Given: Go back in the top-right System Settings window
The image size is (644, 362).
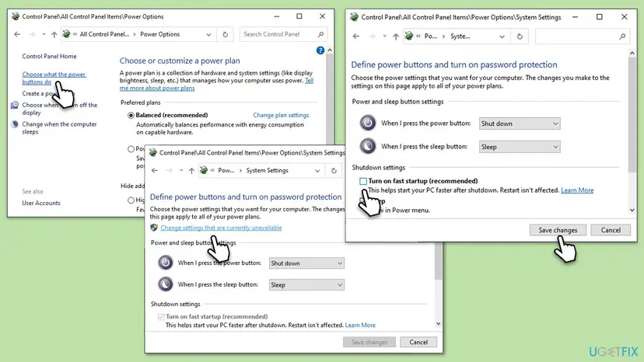Looking at the screenshot, I should pyautogui.click(x=356, y=37).
